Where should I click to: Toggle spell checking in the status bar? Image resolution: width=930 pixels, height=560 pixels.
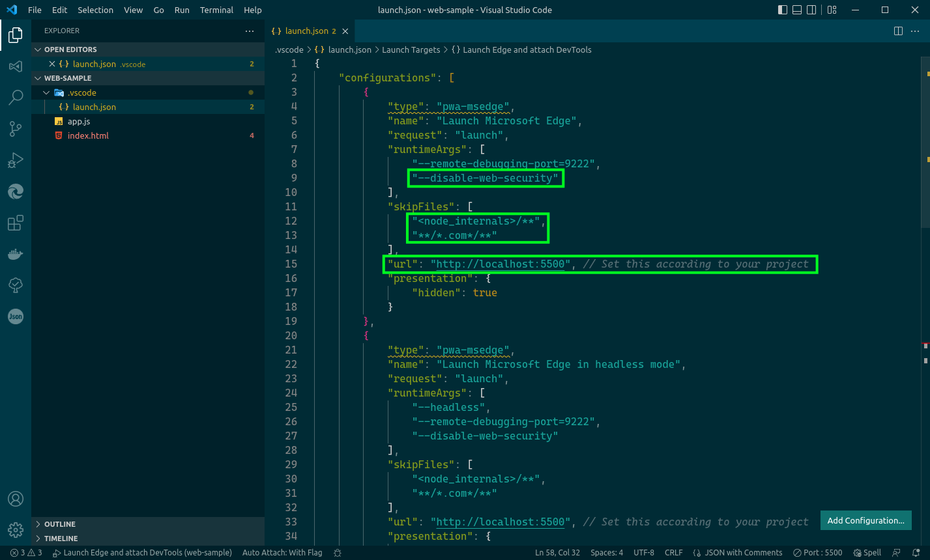(867, 552)
